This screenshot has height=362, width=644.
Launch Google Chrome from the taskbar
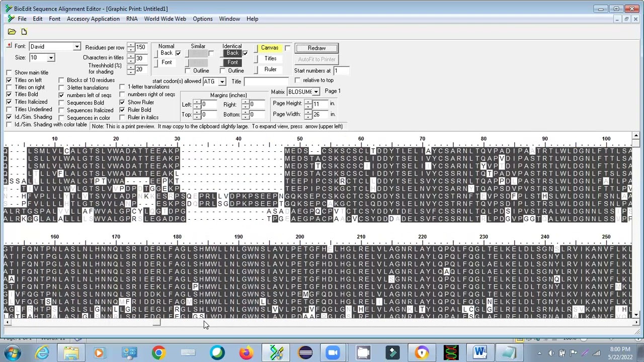tap(158, 353)
